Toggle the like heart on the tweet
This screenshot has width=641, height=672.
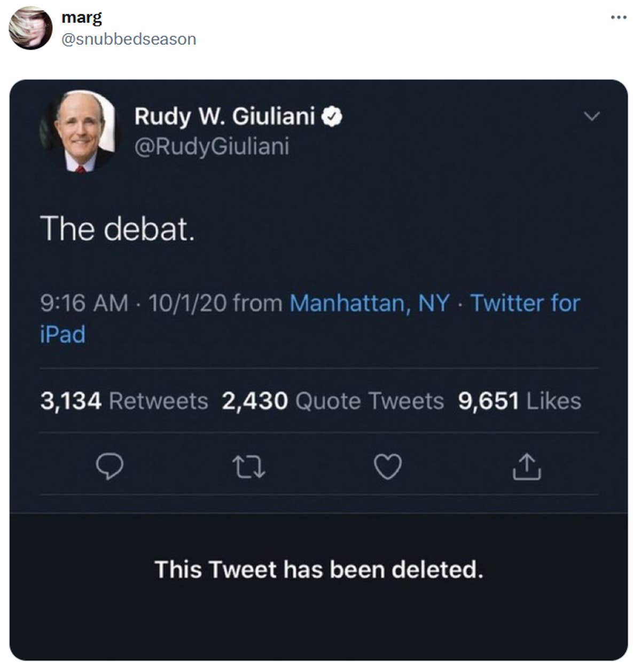tap(388, 468)
